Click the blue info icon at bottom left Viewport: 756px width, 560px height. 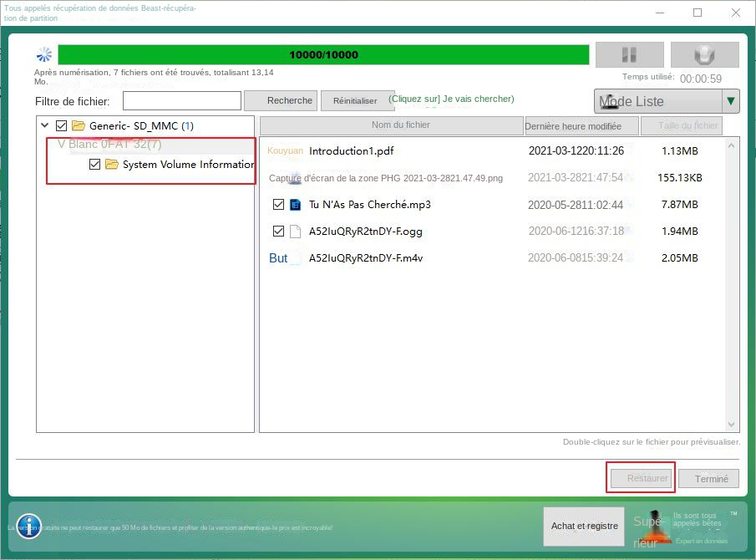28,526
